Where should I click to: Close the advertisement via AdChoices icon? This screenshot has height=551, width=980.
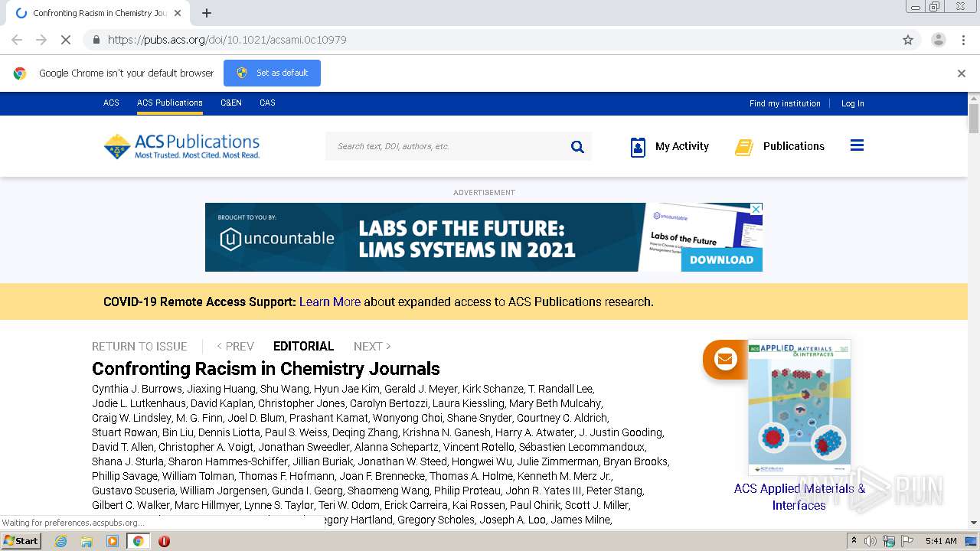(x=756, y=209)
